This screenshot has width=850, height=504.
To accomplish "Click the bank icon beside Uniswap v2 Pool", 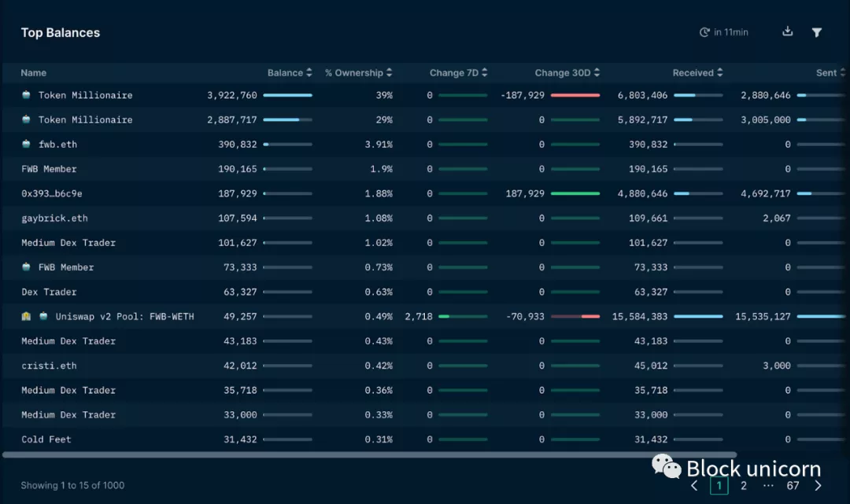I will pyautogui.click(x=26, y=316).
